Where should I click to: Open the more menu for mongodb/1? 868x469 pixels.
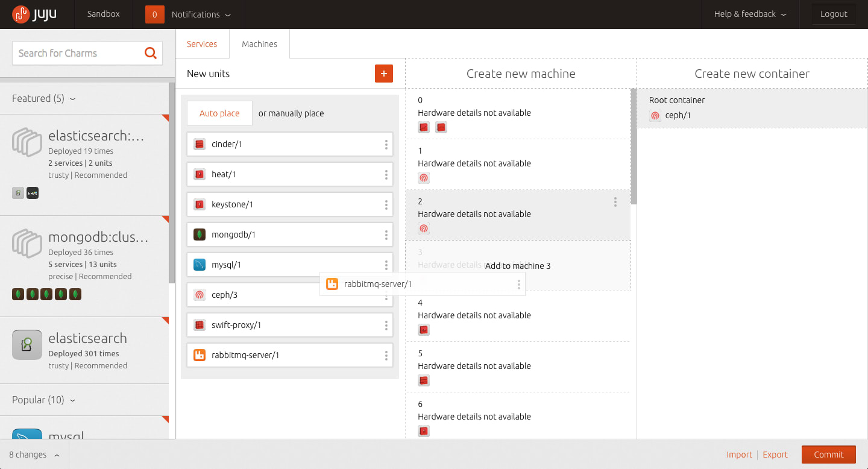386,234
